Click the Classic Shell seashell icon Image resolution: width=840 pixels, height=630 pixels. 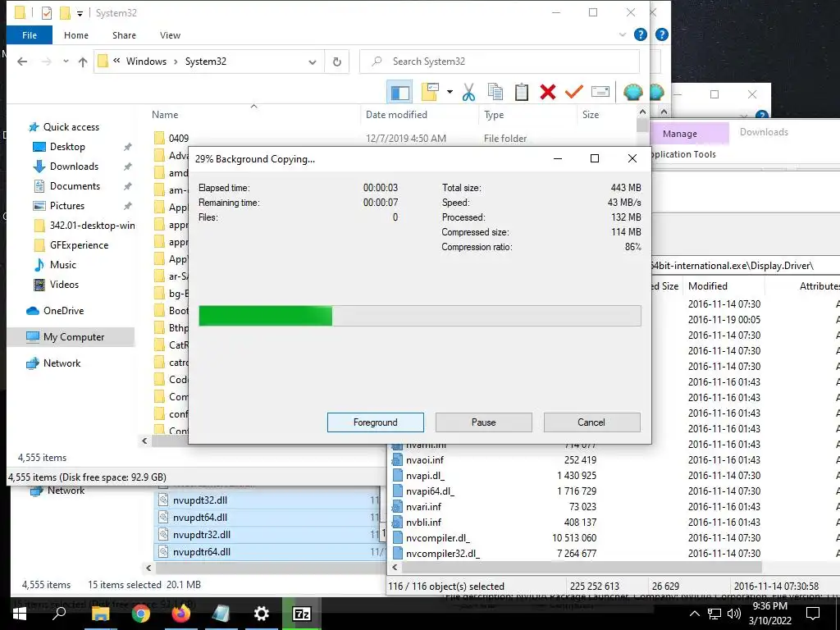click(632, 92)
